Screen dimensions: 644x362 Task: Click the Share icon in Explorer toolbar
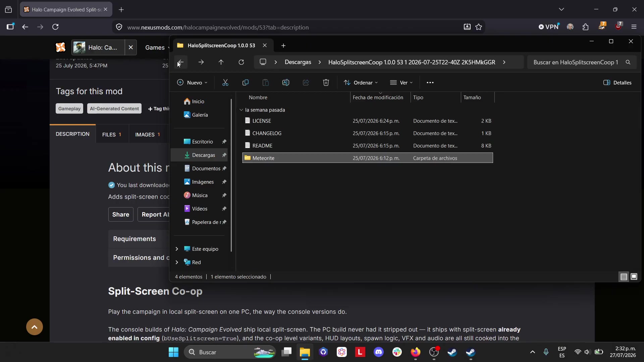tap(306, 82)
